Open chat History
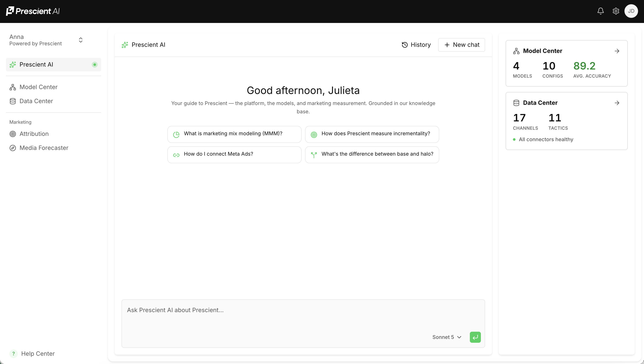Viewport: 644px width, 364px height. pos(416,45)
